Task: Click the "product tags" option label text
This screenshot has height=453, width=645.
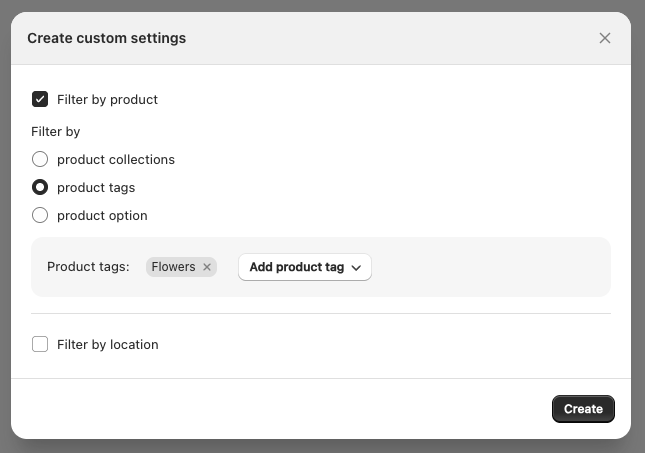Action: click(x=96, y=187)
